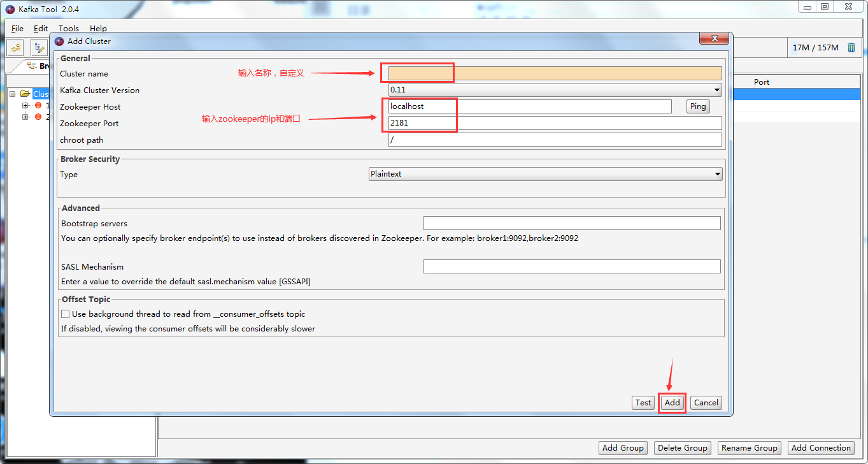Collapse the Clusters root tree node
Viewport: 868px width, 464px height.
[13, 94]
